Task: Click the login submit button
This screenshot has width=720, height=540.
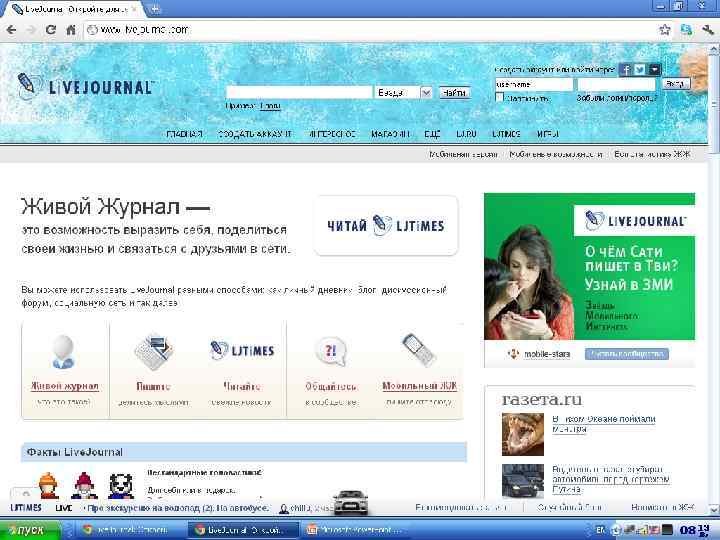Action: 675,84
